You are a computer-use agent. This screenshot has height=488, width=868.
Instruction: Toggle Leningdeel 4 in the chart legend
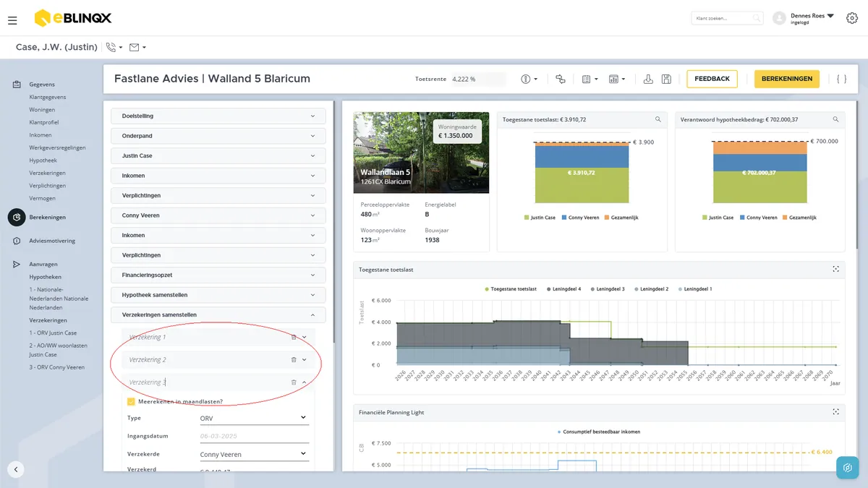click(x=564, y=288)
